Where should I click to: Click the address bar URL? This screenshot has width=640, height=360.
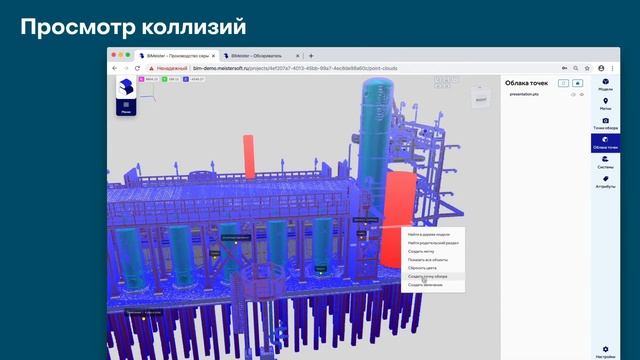(x=295, y=68)
